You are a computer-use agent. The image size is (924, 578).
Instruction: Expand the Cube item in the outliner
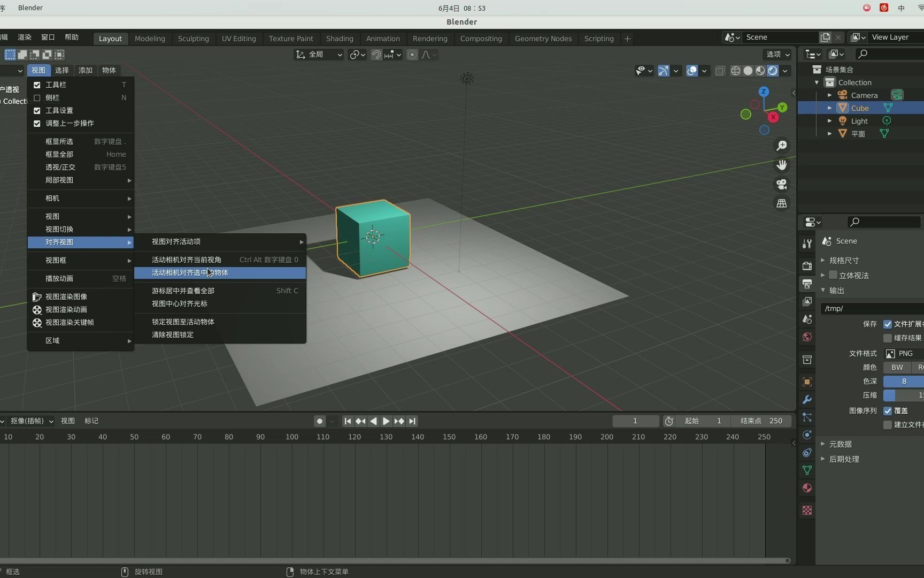(x=829, y=108)
